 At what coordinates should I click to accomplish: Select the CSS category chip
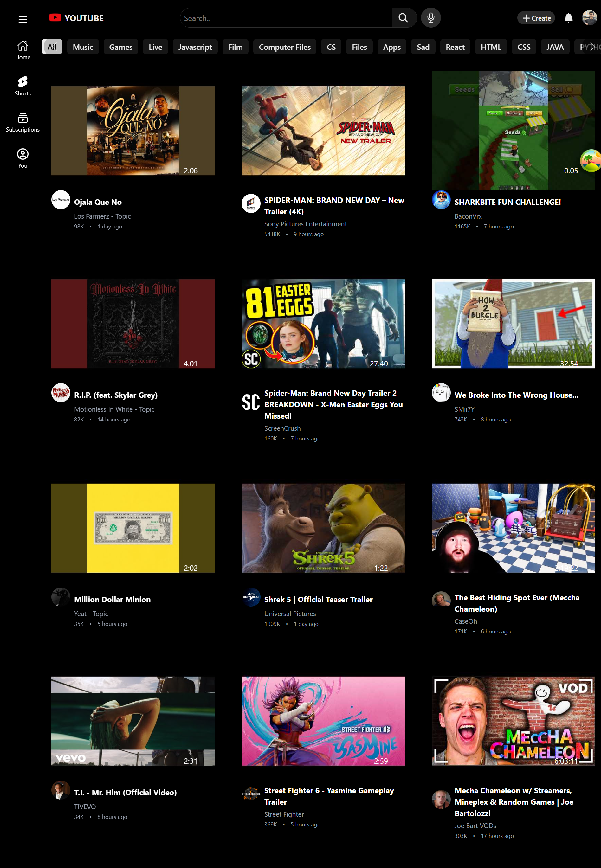coord(524,47)
